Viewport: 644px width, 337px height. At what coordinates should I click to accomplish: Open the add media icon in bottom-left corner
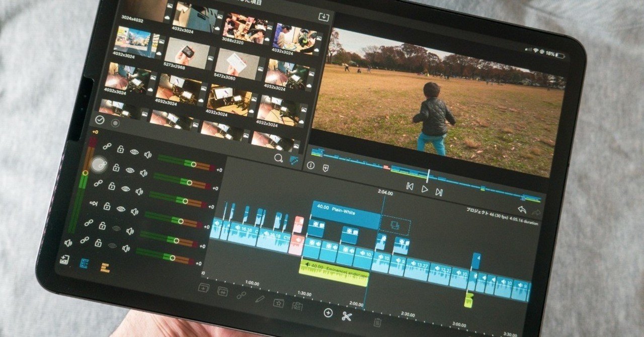64,260
